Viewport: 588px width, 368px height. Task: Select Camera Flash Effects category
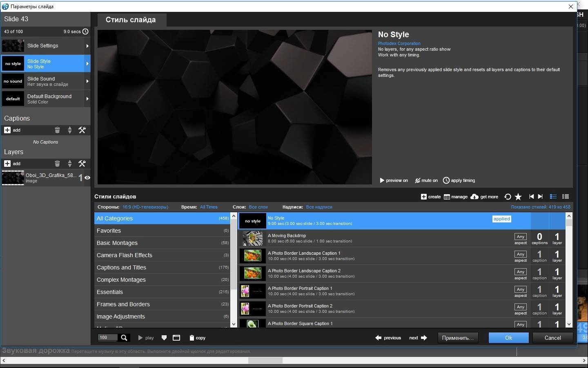point(163,255)
